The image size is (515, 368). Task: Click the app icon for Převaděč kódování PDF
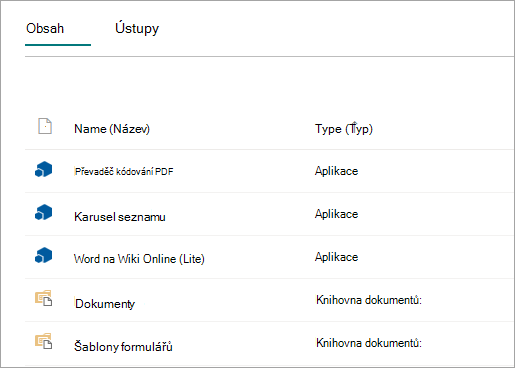point(44,169)
